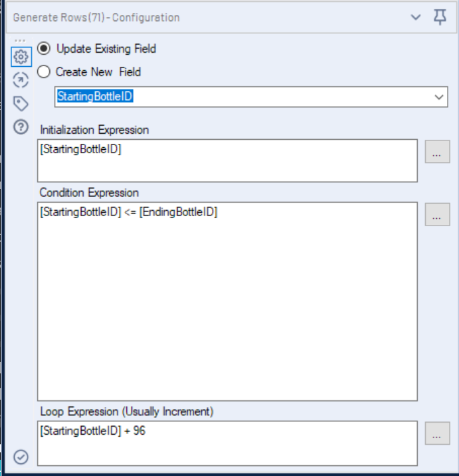Click the Condition Expression label
The width and height of the screenshot is (459, 476).
(x=89, y=193)
